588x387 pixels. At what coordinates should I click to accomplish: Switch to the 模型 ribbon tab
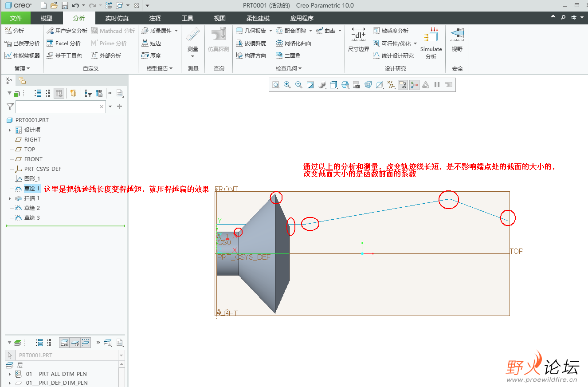47,18
